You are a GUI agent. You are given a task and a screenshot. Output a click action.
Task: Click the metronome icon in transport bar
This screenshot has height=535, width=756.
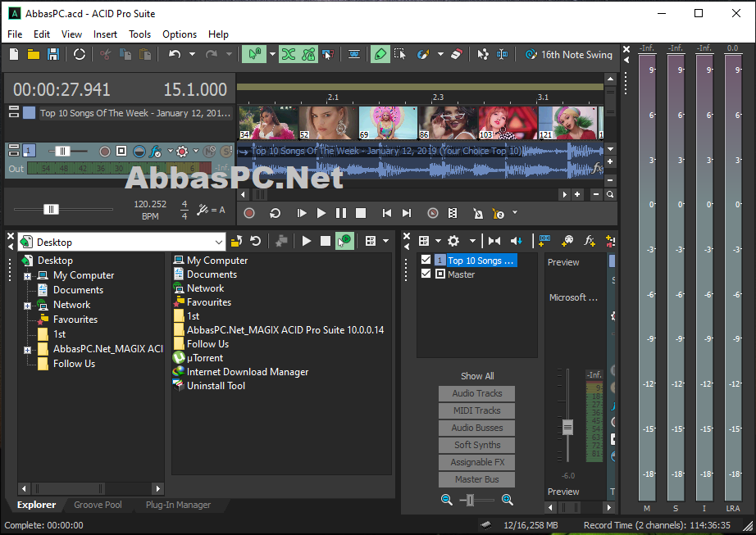[x=478, y=213]
